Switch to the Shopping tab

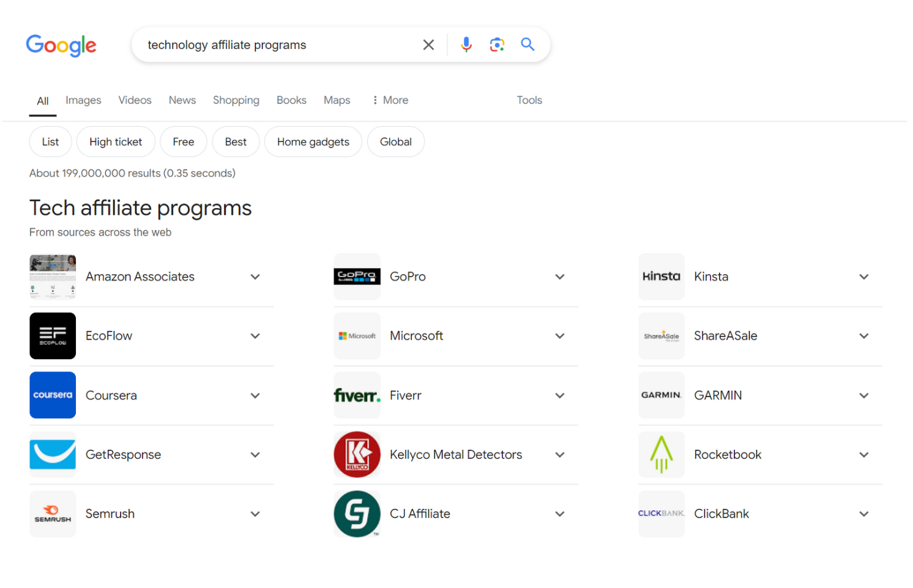236,100
